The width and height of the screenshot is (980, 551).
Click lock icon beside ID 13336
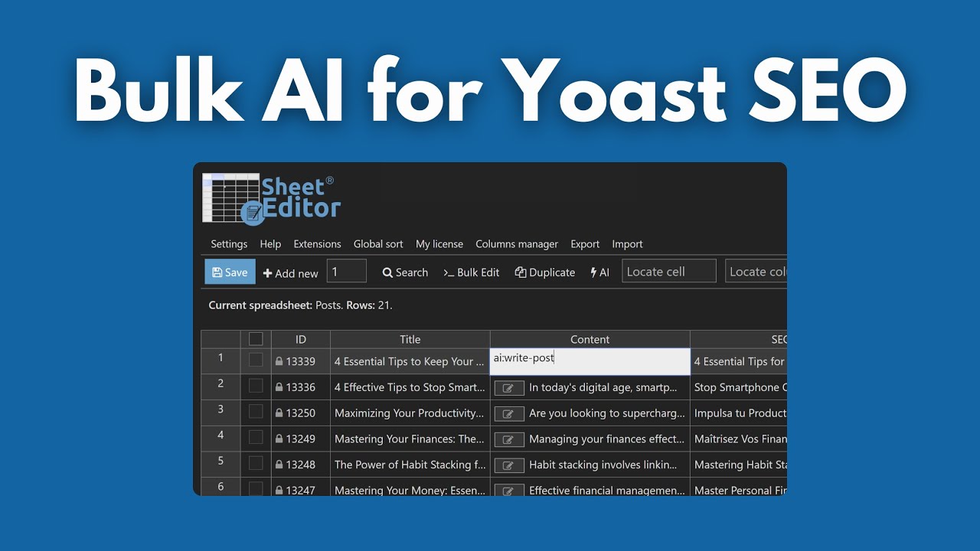coord(279,387)
